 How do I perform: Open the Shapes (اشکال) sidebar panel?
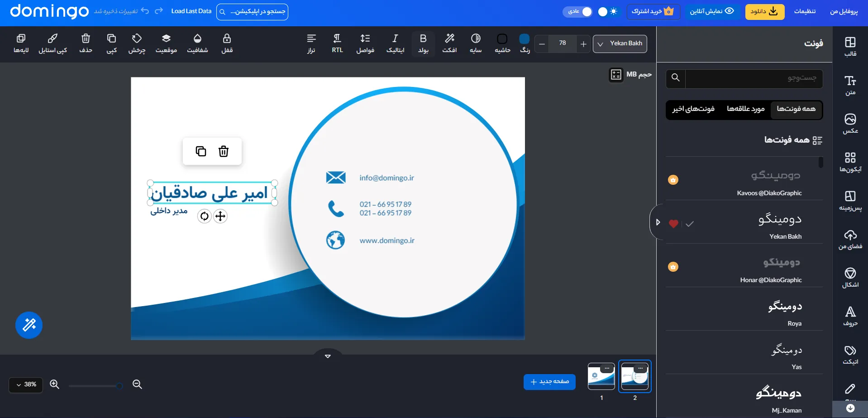coord(850,278)
